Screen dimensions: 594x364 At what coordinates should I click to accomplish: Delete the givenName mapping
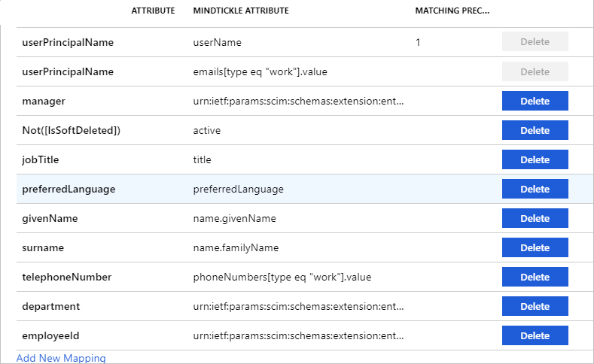pos(535,218)
